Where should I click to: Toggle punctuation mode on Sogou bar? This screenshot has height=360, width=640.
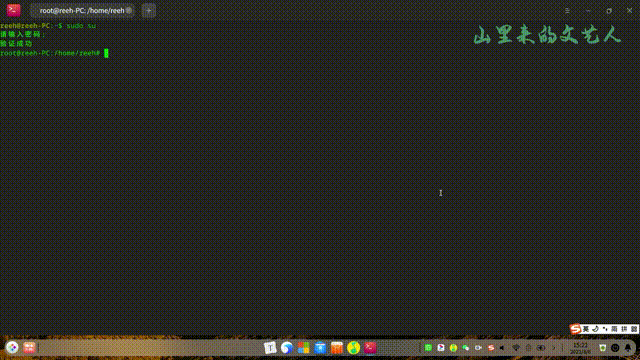click(x=605, y=329)
